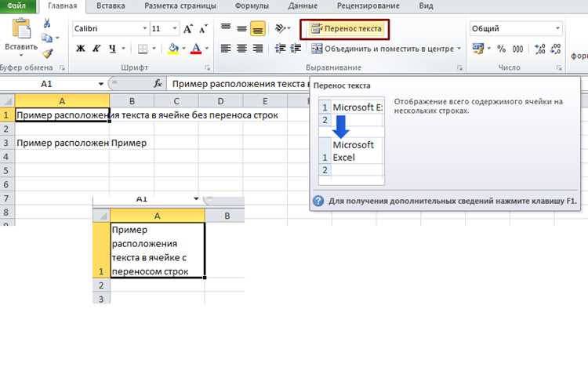Click the Paste (Вставить) clipboard icon

click(x=21, y=28)
